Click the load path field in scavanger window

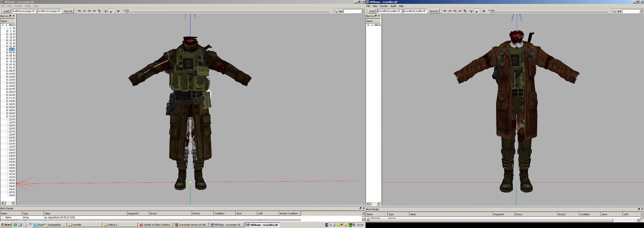point(23,11)
